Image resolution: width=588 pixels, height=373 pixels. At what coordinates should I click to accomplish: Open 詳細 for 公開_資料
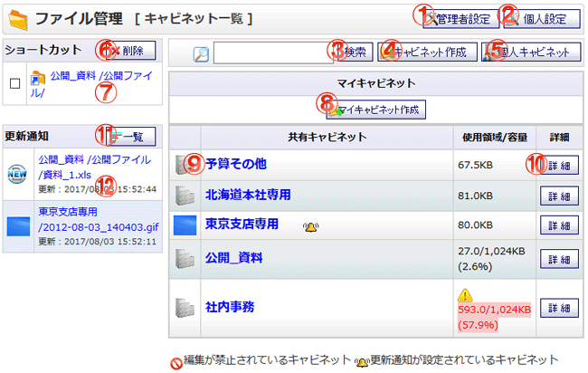click(559, 259)
